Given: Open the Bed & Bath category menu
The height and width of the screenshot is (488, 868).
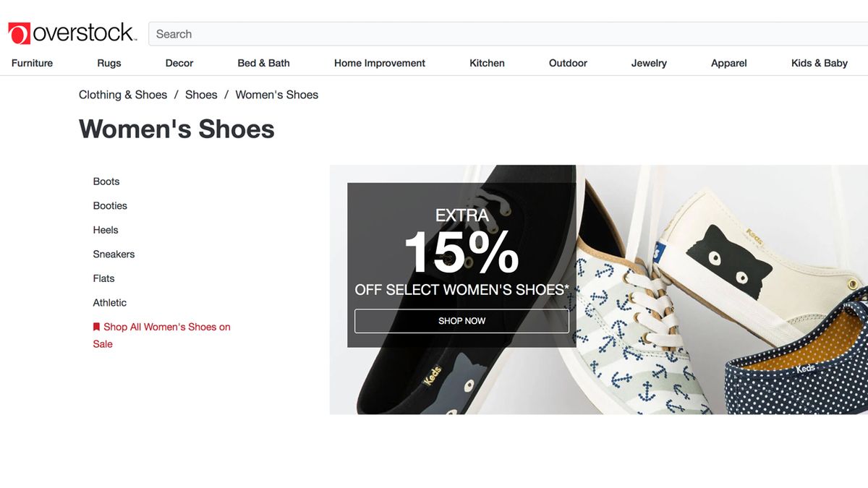Looking at the screenshot, I should 263,63.
